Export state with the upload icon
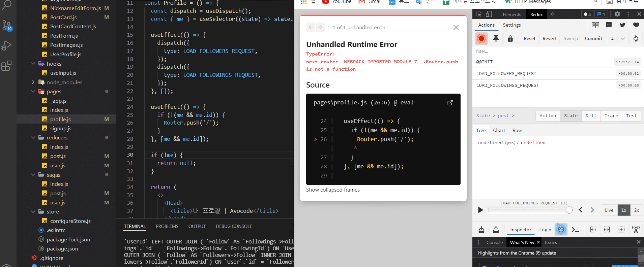 tap(496, 230)
